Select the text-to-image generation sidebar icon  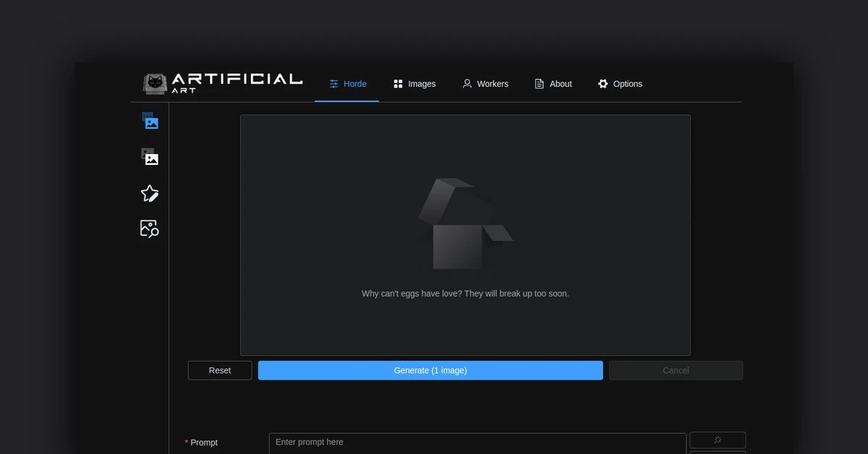(150, 121)
